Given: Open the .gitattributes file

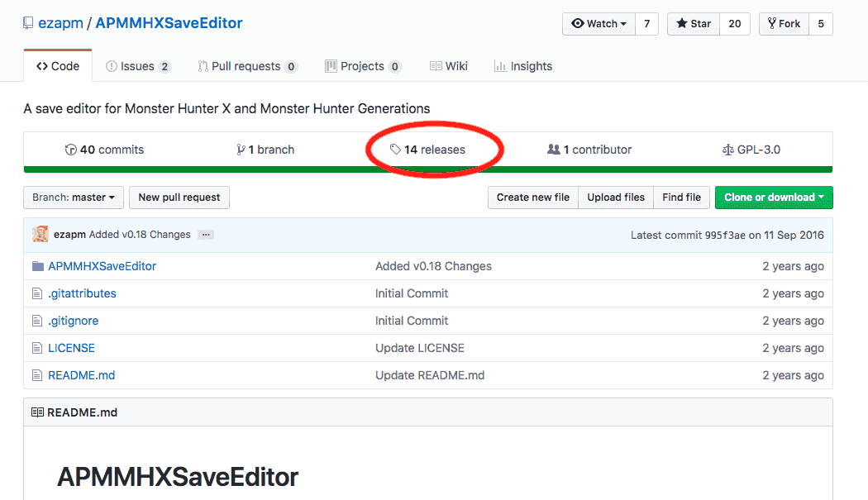Looking at the screenshot, I should (x=82, y=293).
